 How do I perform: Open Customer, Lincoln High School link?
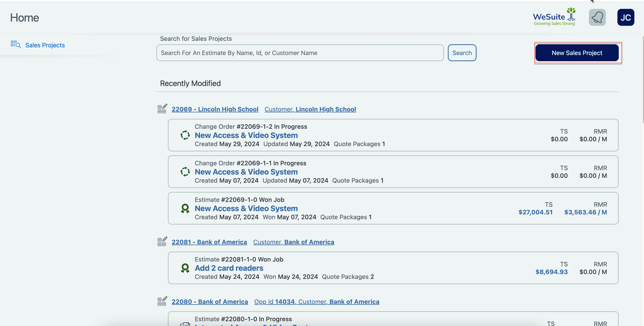tap(310, 109)
